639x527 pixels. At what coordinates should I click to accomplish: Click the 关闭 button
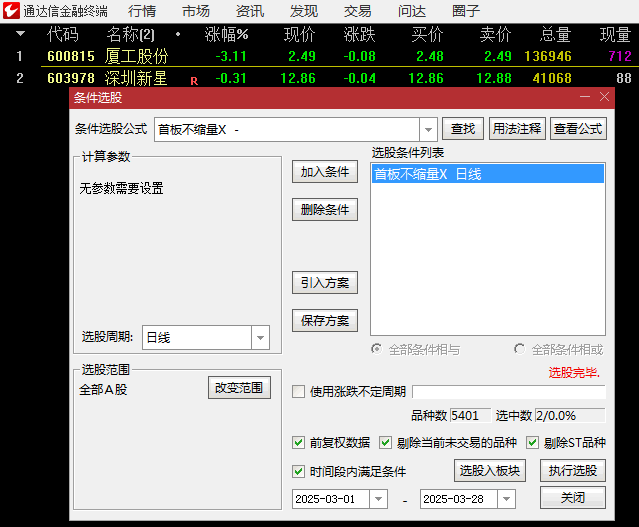[x=573, y=498]
